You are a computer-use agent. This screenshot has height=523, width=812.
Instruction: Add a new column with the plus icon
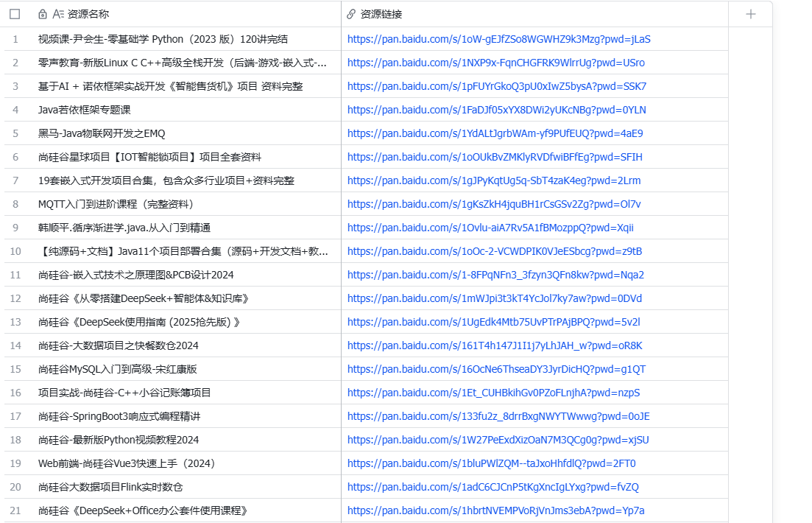click(750, 14)
